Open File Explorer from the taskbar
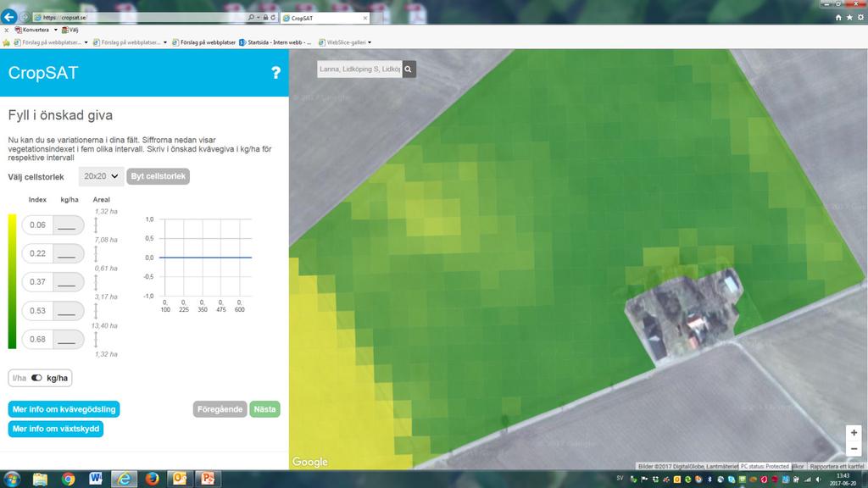 [x=40, y=479]
